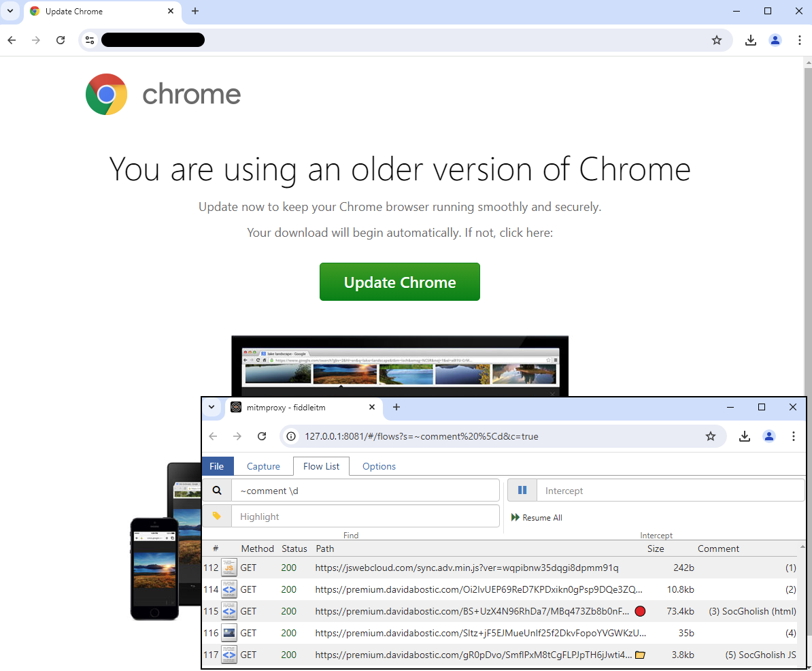Sort flows by Size column
The image size is (812, 671).
pos(656,549)
